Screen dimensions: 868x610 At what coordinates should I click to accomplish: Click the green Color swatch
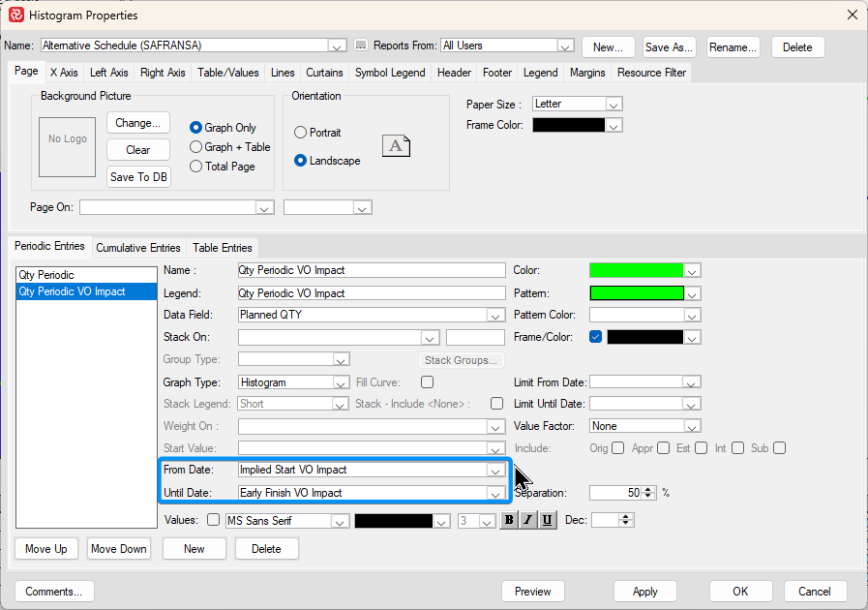click(x=636, y=271)
